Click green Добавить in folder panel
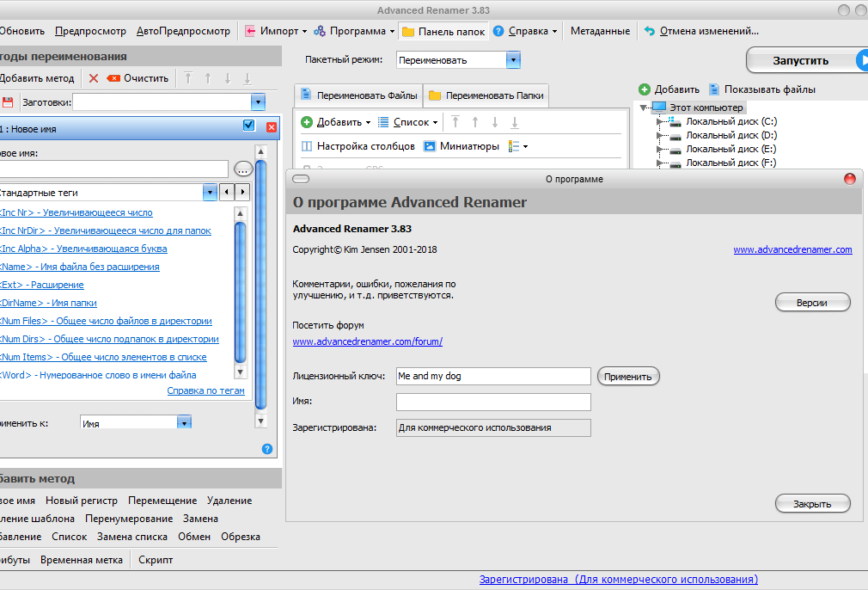868x590 pixels. click(x=669, y=89)
